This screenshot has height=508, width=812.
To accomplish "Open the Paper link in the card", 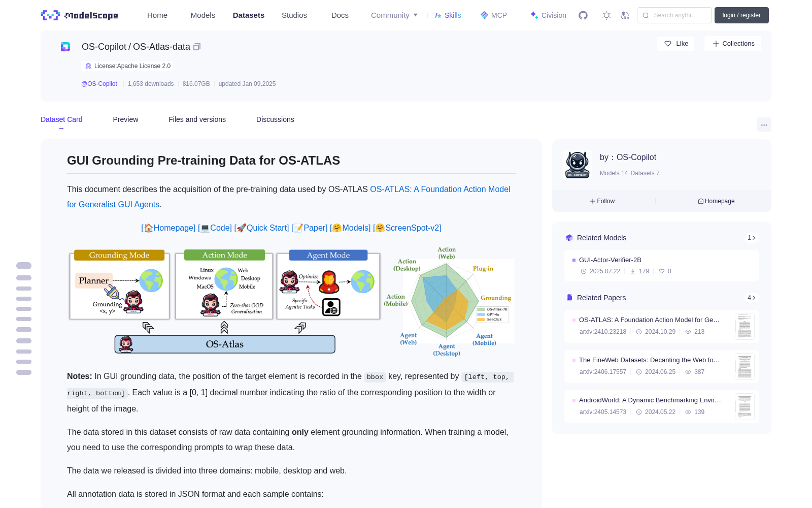I will click(x=311, y=228).
